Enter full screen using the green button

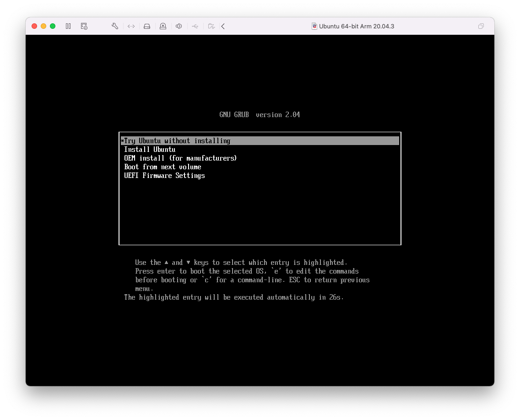(53, 26)
